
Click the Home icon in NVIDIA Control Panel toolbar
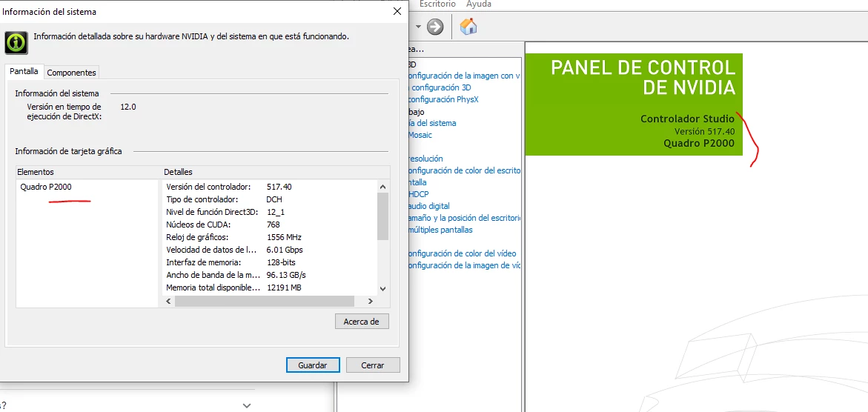point(468,26)
